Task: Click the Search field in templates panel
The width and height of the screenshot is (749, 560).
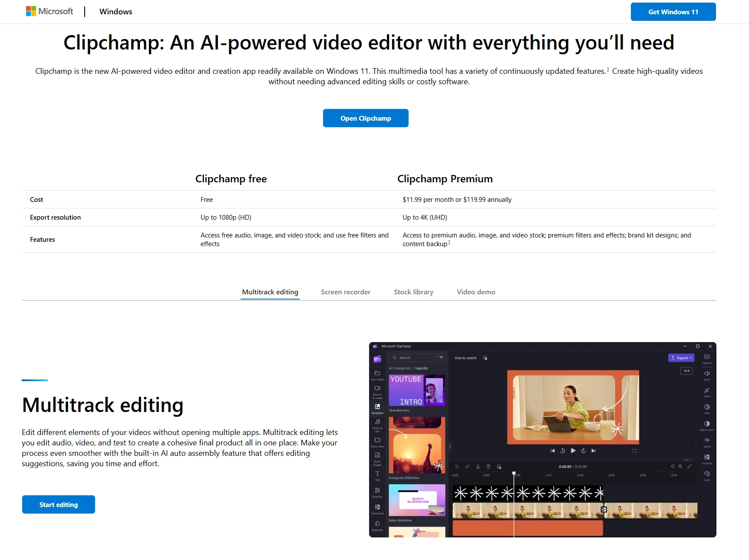Action: click(x=412, y=357)
